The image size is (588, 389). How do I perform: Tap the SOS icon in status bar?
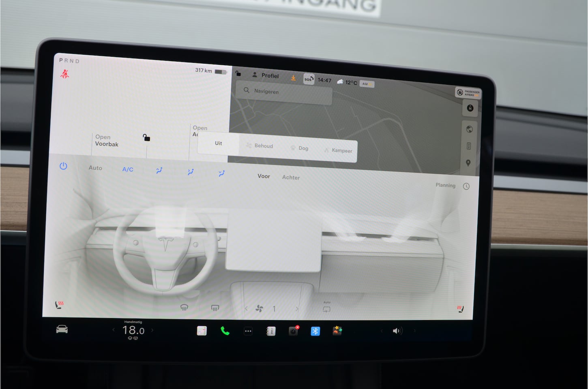click(308, 79)
